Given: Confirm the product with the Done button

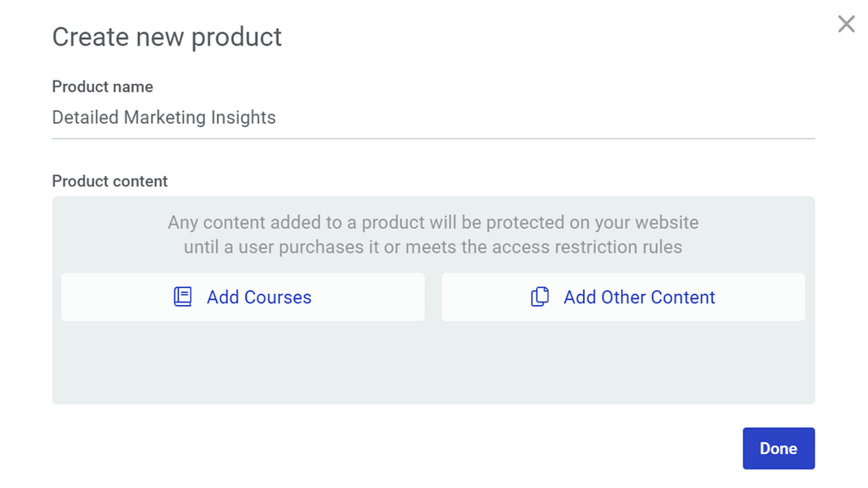Looking at the screenshot, I should (778, 448).
